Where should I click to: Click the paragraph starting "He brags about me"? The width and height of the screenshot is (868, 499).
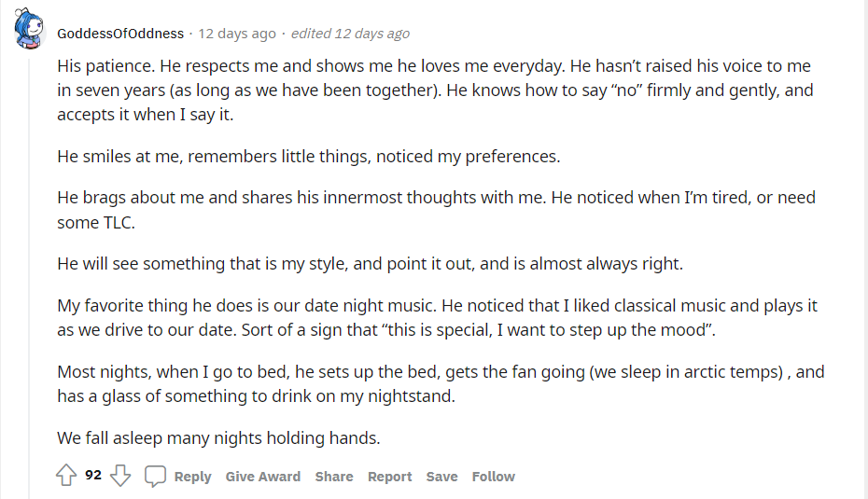click(436, 210)
